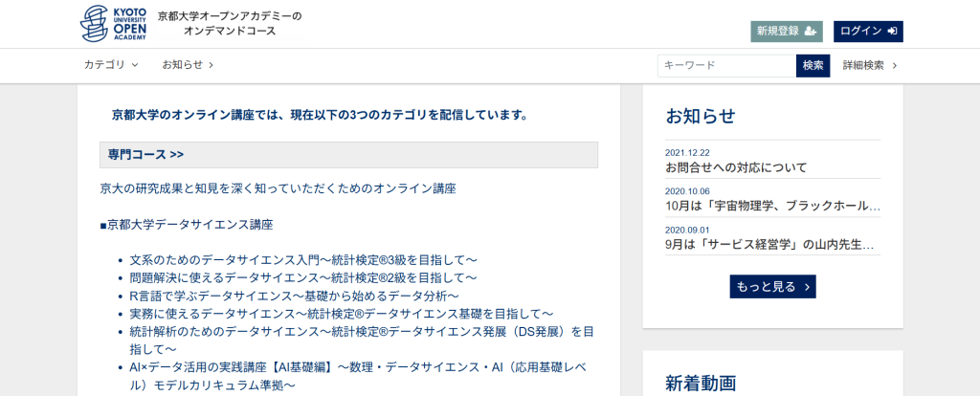Expand the カテゴリ dropdown menu
The image size is (980, 396).
click(111, 65)
